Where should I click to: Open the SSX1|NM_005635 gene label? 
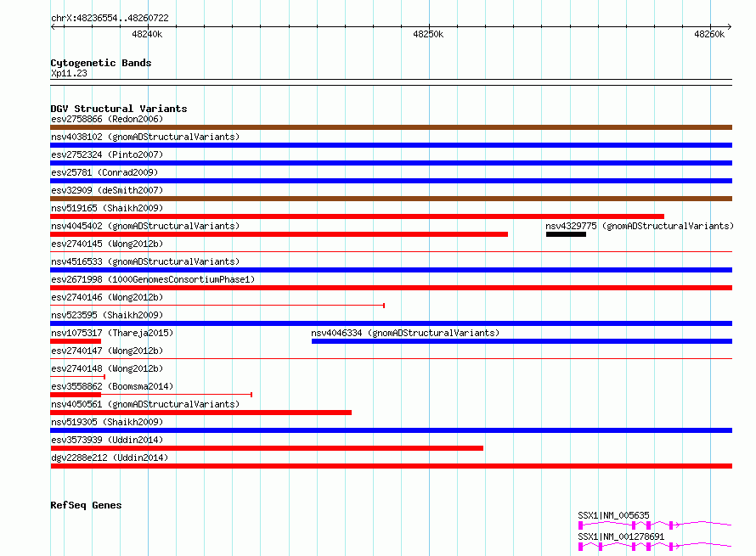pyautogui.click(x=614, y=515)
